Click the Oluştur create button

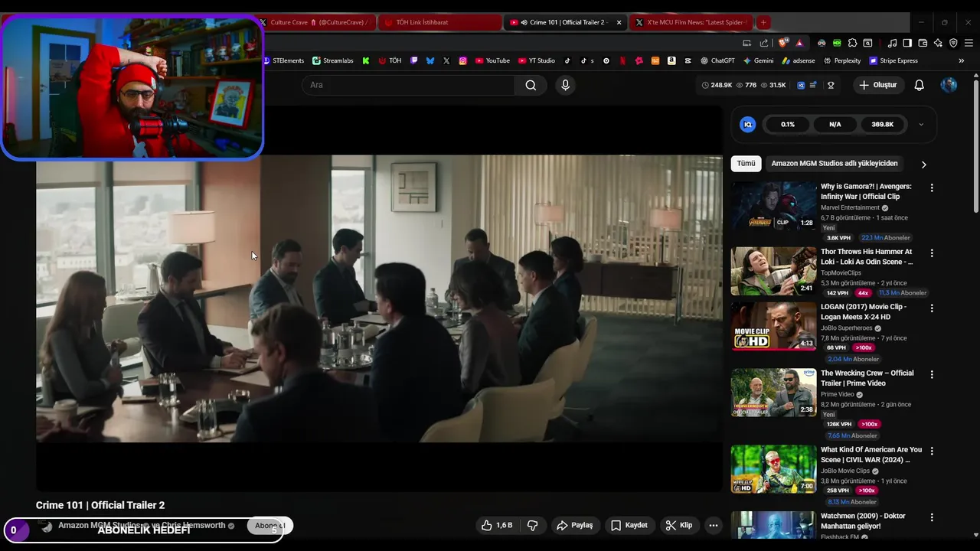click(877, 85)
